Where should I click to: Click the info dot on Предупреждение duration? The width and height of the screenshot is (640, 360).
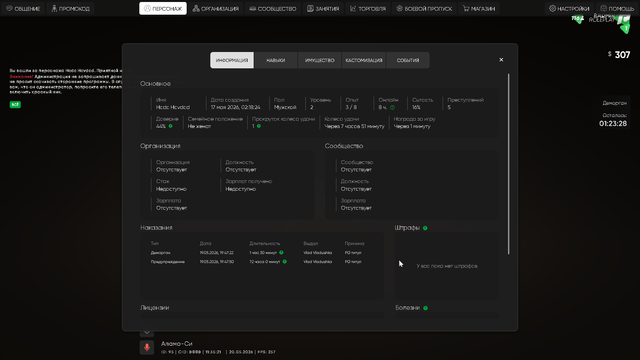pyautogui.click(x=284, y=262)
